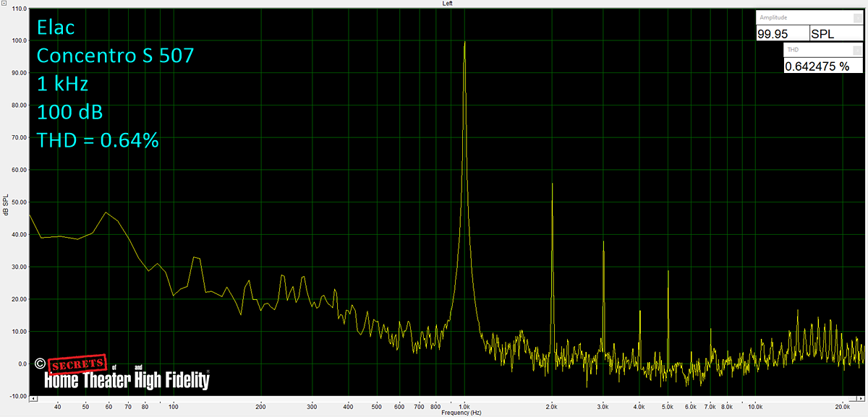Click the dB SPL vertical axis label
Viewport: 868px width, 417px height.
click(x=6, y=205)
